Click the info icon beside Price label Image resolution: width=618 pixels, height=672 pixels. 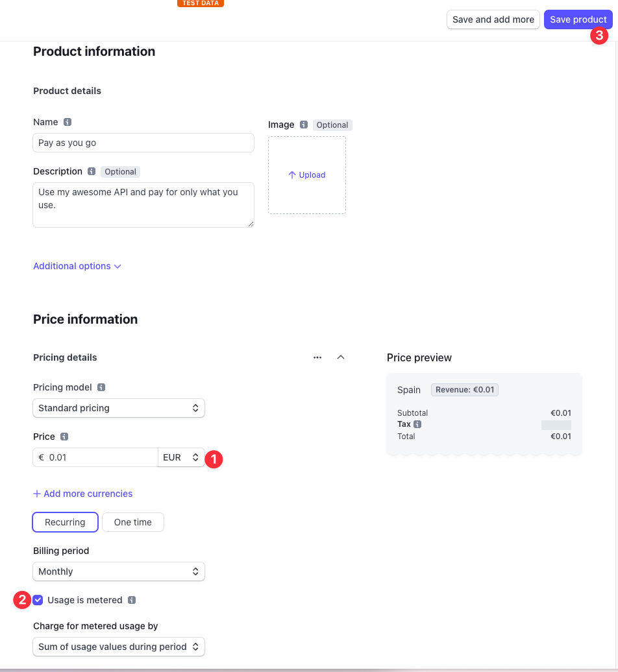point(64,437)
